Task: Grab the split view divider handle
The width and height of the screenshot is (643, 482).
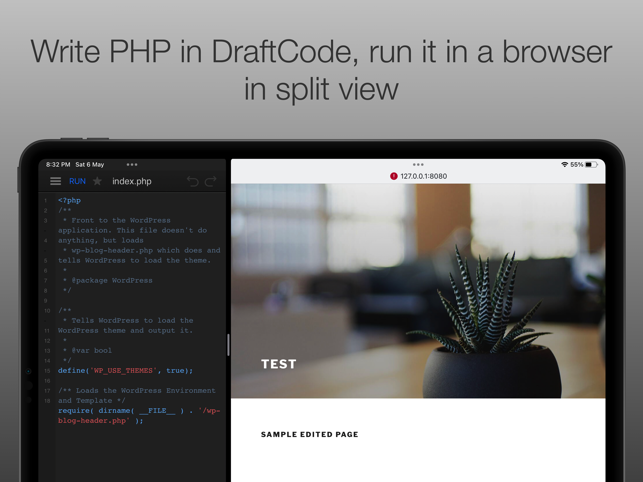Action: pyautogui.click(x=228, y=345)
